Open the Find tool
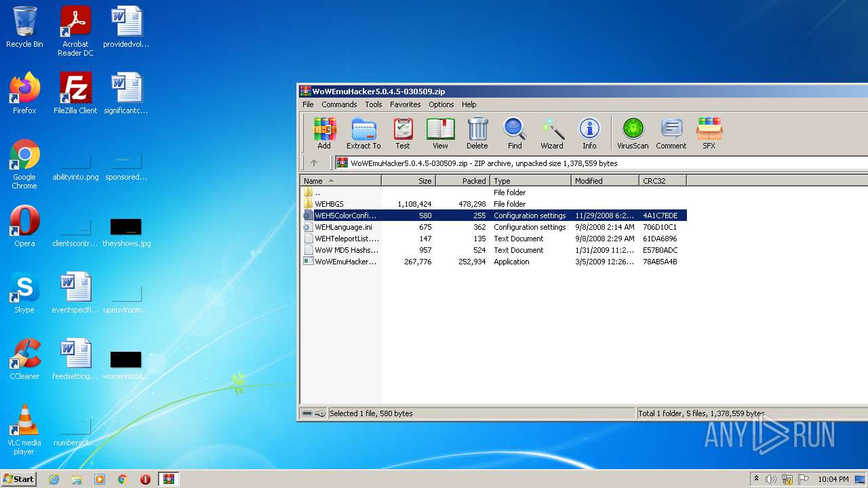Viewport: 868px width, 488px height. [515, 133]
